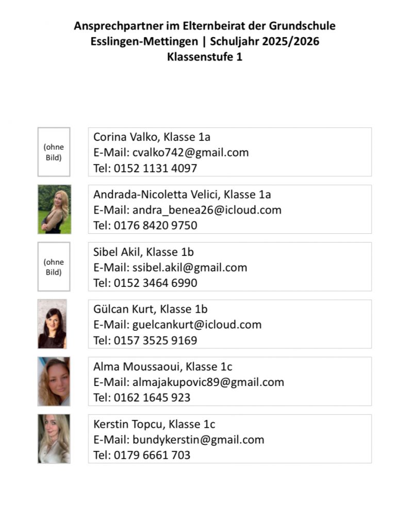Click email address guelcankurt@icloud.com
This screenshot has height=532, width=396.
pyautogui.click(x=197, y=325)
